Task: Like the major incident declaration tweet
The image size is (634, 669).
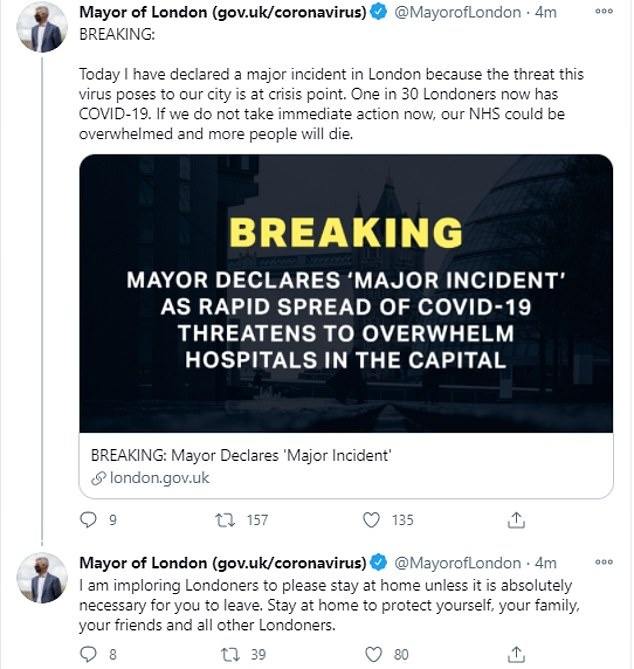Action: [372, 520]
